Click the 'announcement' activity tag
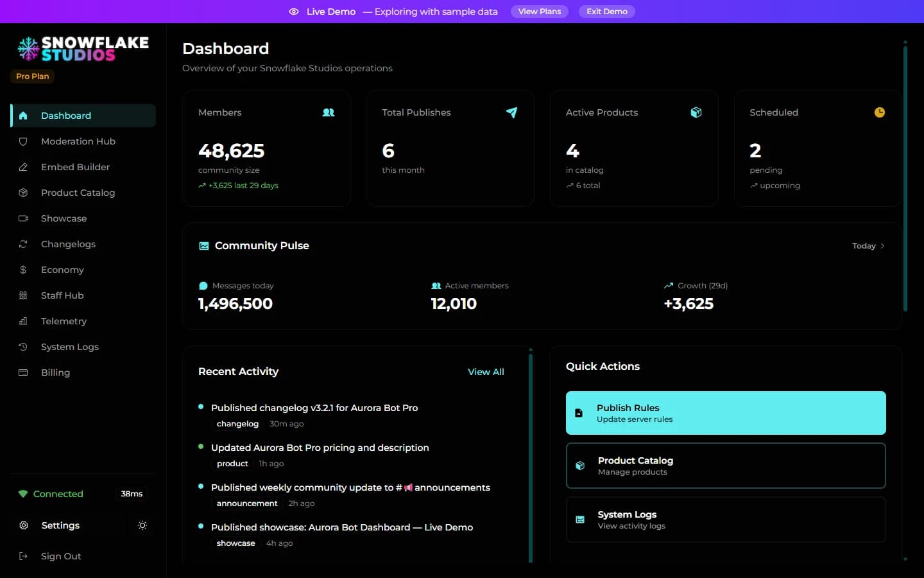The height and width of the screenshot is (578, 924). 247,504
